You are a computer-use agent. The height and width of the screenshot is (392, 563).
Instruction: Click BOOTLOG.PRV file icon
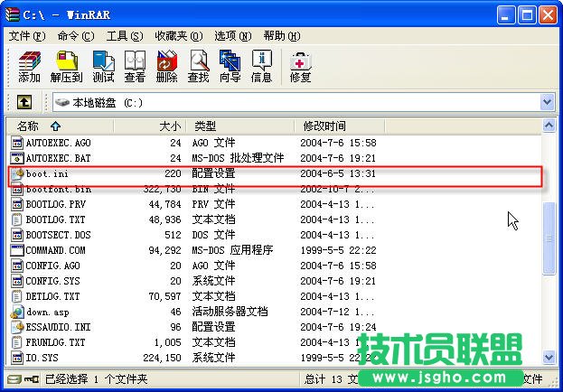(17, 204)
